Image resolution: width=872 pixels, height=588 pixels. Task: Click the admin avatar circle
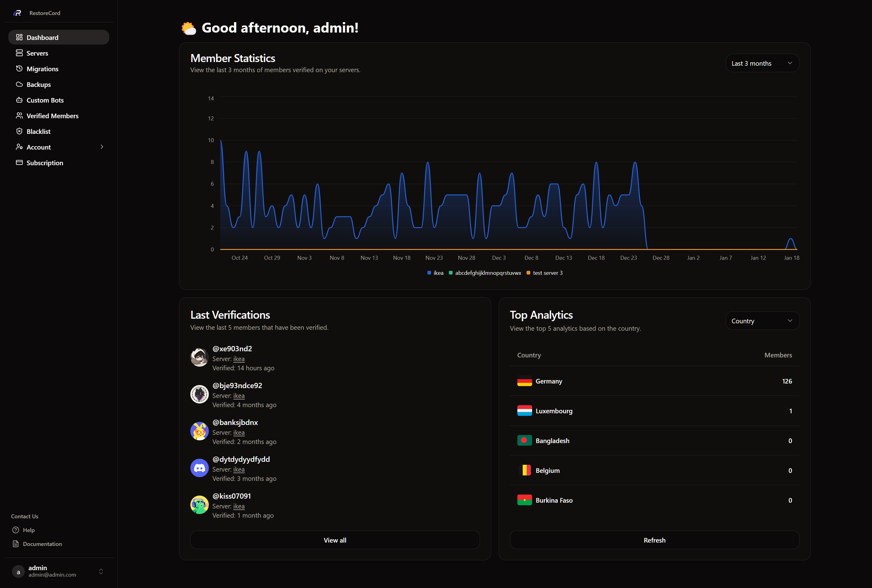[x=18, y=571]
